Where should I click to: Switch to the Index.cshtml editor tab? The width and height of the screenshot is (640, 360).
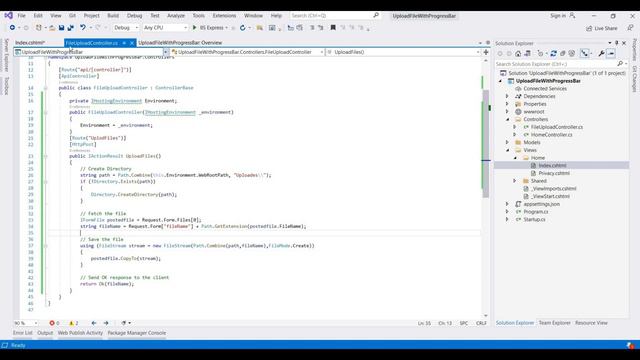click(30, 42)
